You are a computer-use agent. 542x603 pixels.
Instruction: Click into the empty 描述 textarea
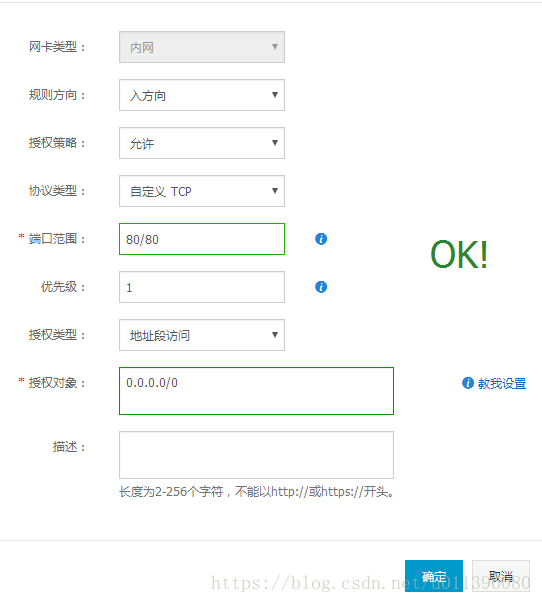pos(257,455)
